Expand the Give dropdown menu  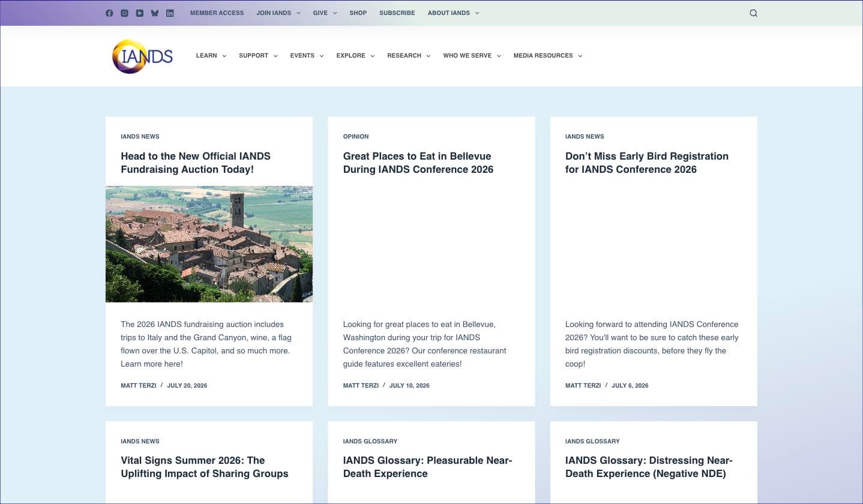(x=325, y=13)
